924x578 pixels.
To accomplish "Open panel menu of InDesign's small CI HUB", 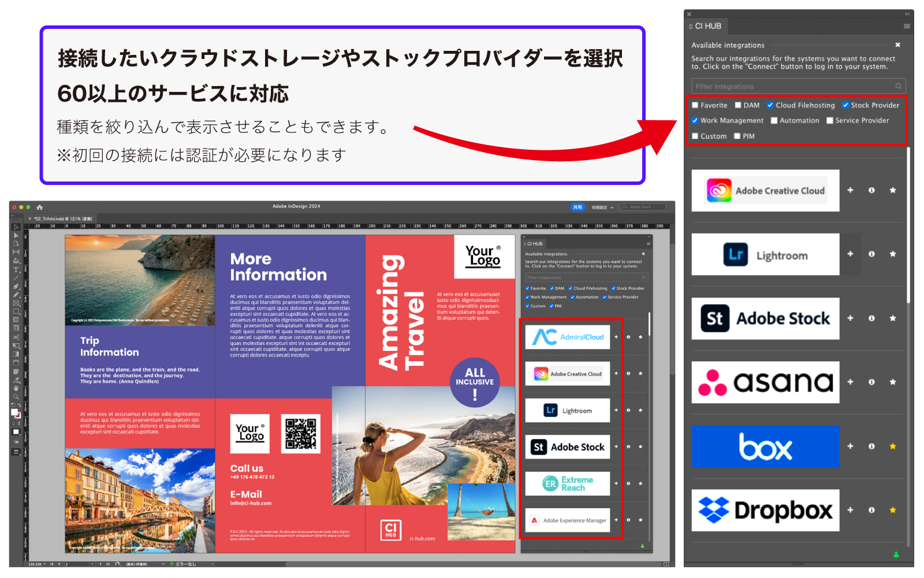I will 648,243.
